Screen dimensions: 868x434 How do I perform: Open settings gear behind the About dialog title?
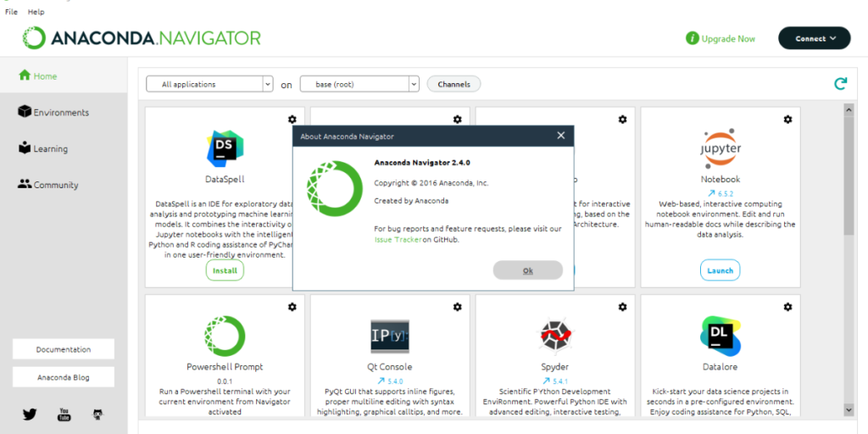[457, 119]
